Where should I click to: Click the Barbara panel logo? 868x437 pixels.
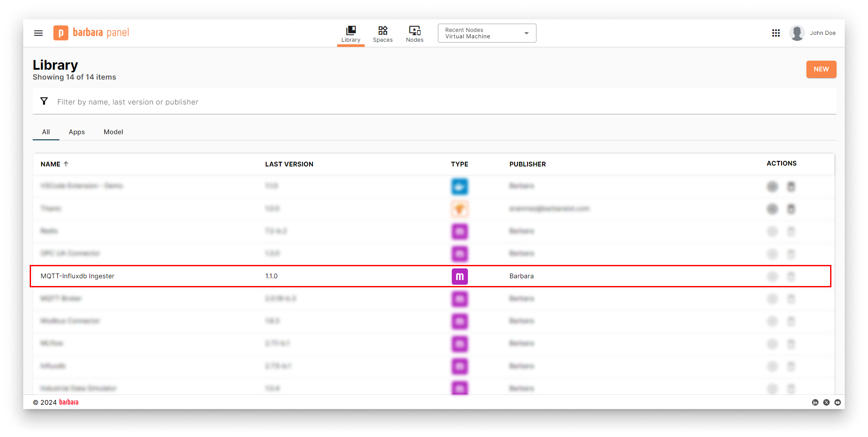click(91, 33)
